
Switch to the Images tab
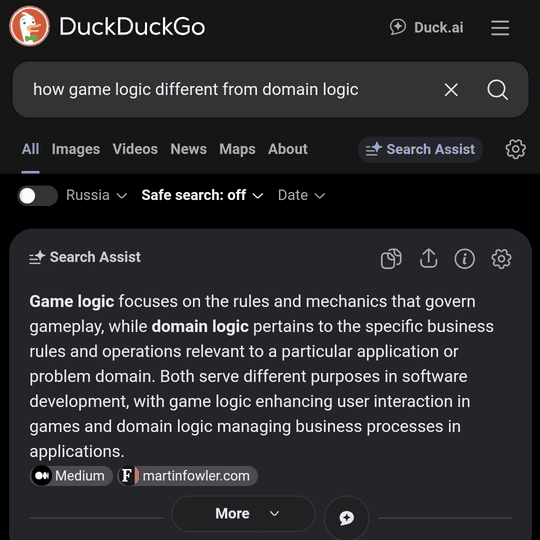(x=76, y=149)
